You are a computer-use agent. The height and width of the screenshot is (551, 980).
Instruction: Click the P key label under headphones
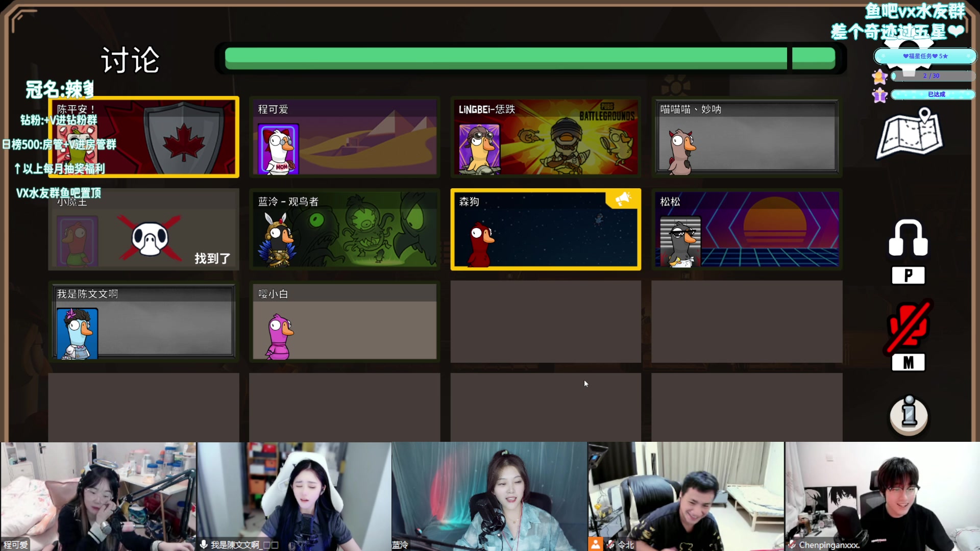[x=908, y=275]
